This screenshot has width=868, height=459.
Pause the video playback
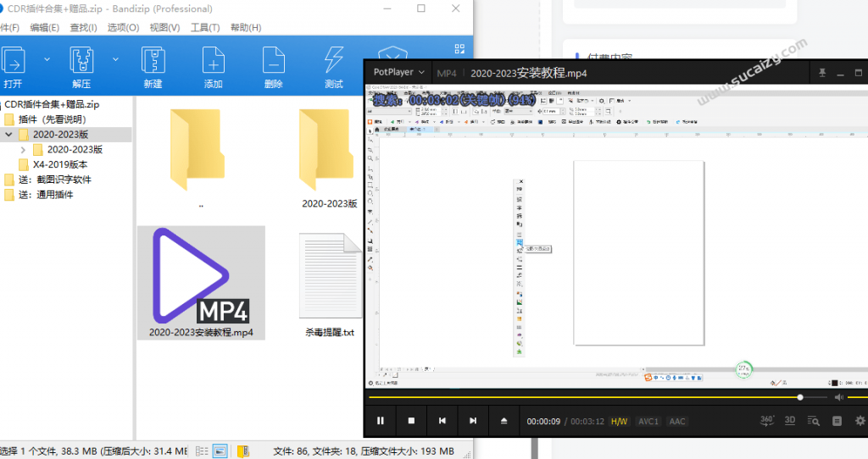[381, 421]
